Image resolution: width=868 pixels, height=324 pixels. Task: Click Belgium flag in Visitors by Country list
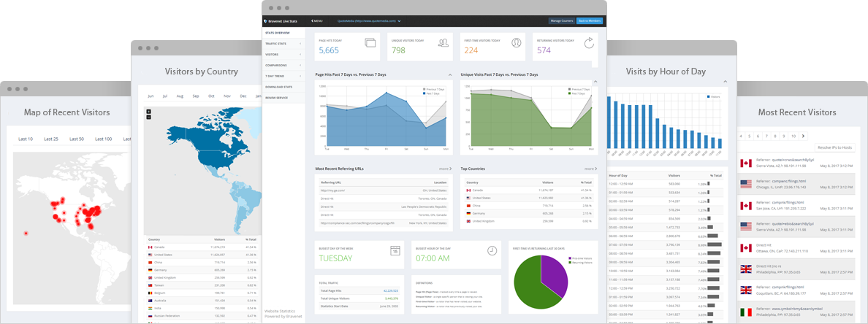pos(150,293)
